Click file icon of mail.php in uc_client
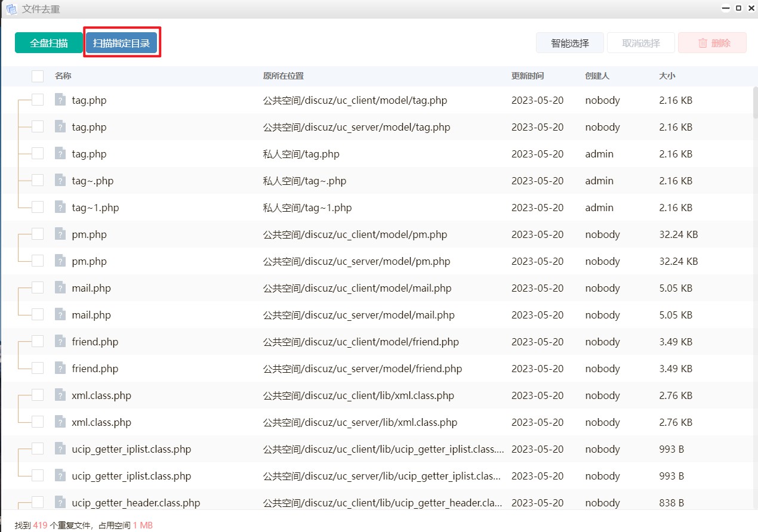 click(60, 287)
